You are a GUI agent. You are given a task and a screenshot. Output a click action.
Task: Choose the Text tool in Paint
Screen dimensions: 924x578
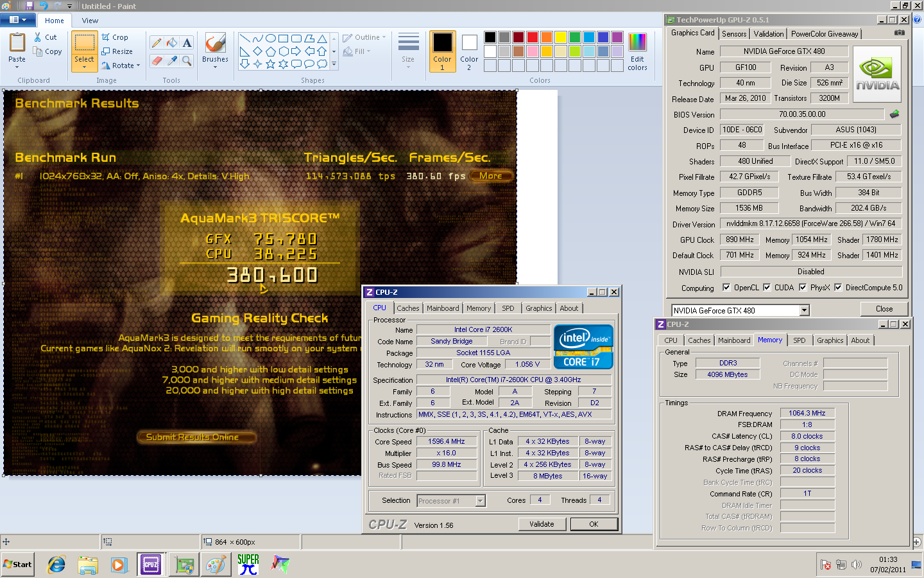tap(187, 43)
